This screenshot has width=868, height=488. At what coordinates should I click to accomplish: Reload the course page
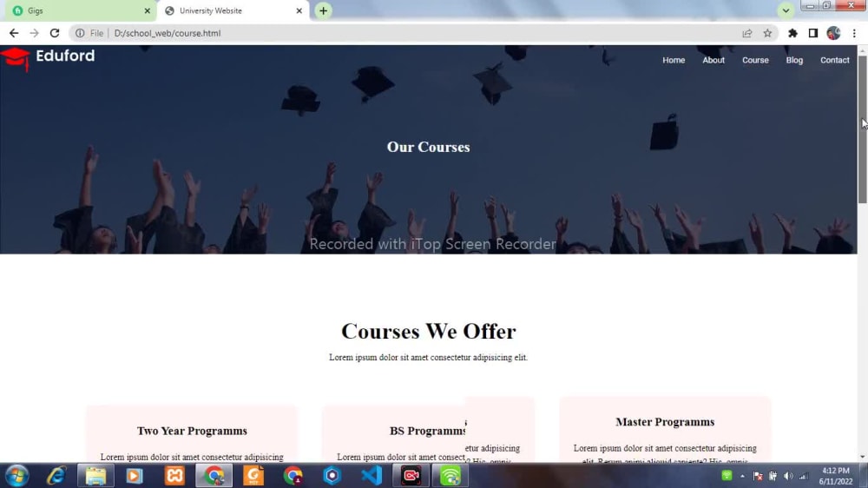click(x=54, y=33)
